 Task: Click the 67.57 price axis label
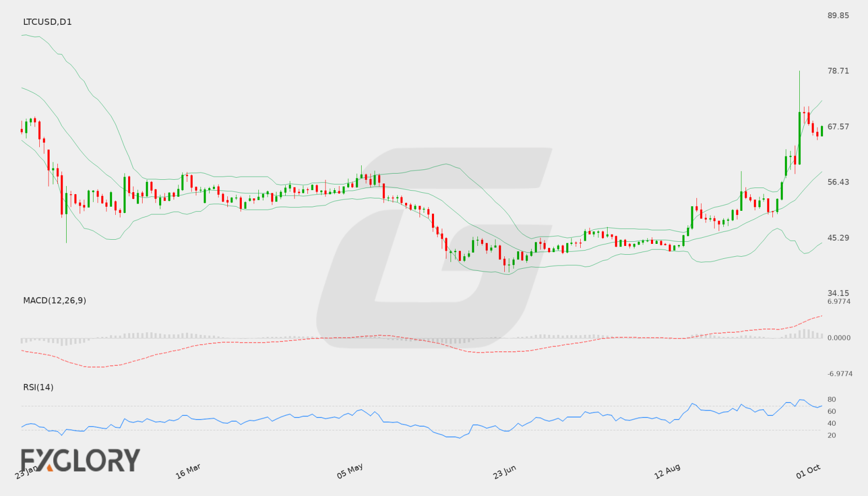[x=838, y=127]
